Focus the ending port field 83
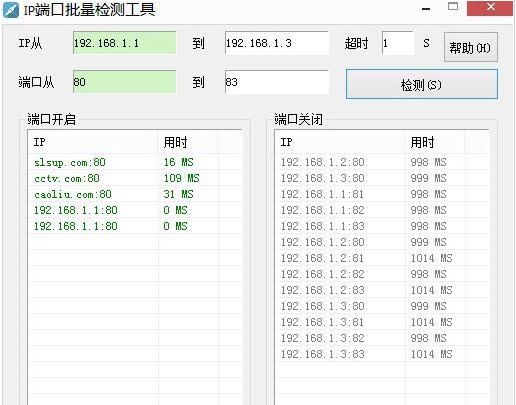Image resolution: width=516 pixels, height=405 pixels. click(277, 82)
